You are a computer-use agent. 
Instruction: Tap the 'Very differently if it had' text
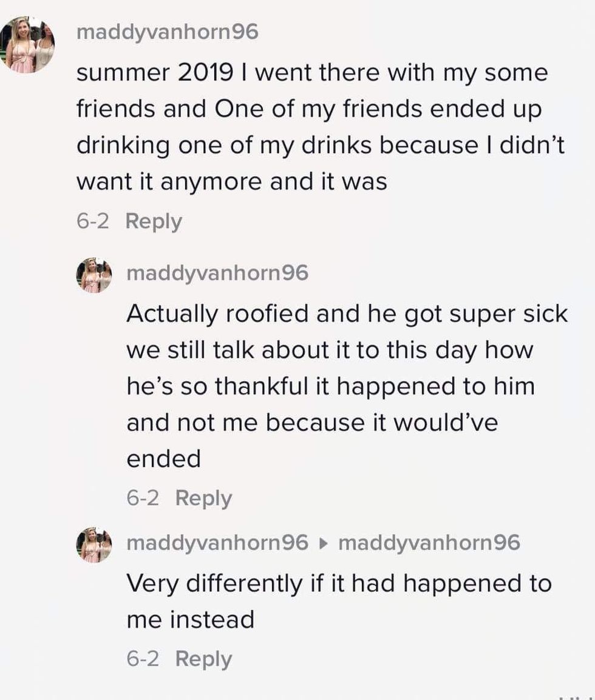point(338,584)
